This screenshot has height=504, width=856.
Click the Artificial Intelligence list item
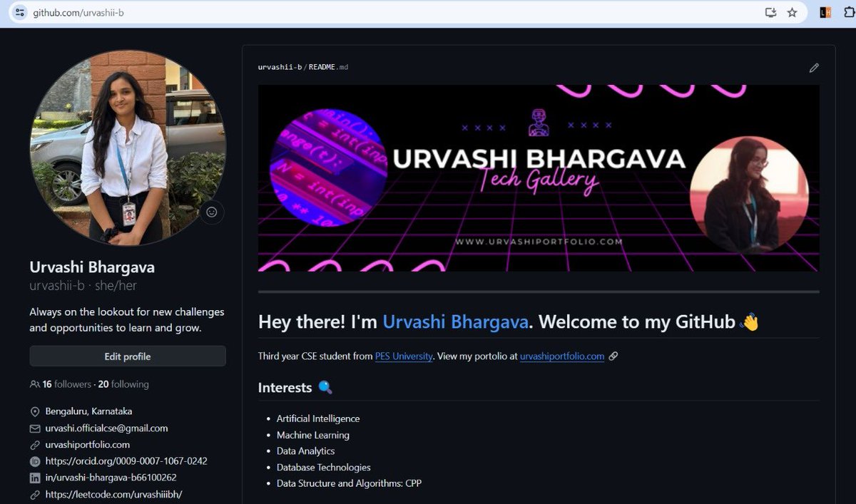tap(318, 418)
